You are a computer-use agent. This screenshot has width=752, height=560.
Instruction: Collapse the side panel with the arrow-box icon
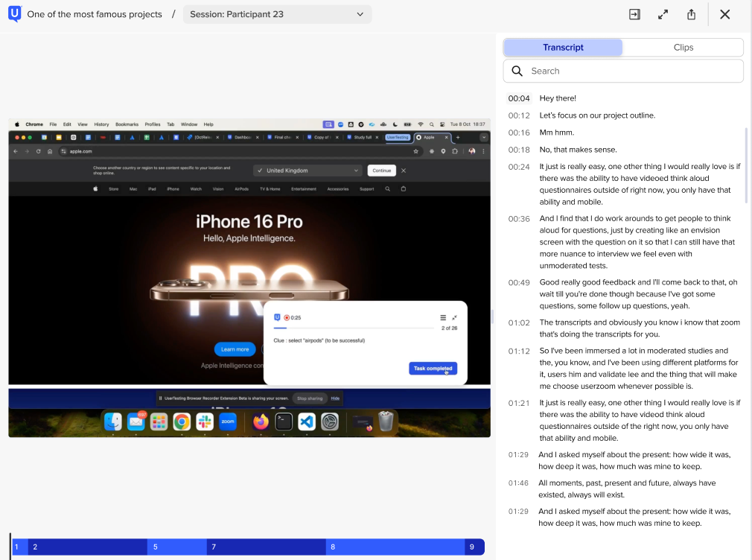[x=634, y=14]
